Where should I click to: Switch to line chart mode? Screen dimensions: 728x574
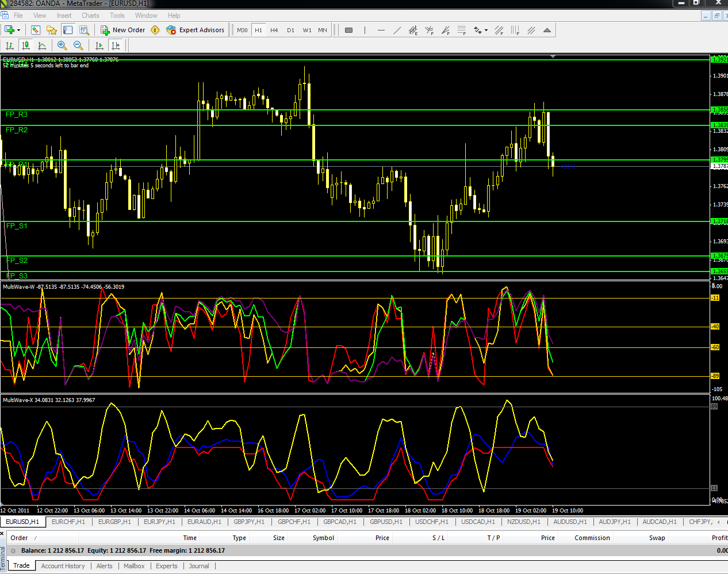[42, 45]
